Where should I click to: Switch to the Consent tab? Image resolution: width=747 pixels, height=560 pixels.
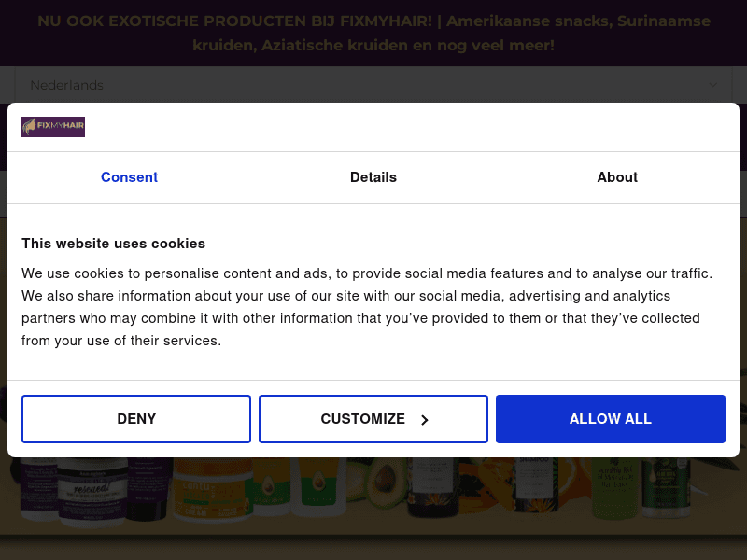(129, 177)
